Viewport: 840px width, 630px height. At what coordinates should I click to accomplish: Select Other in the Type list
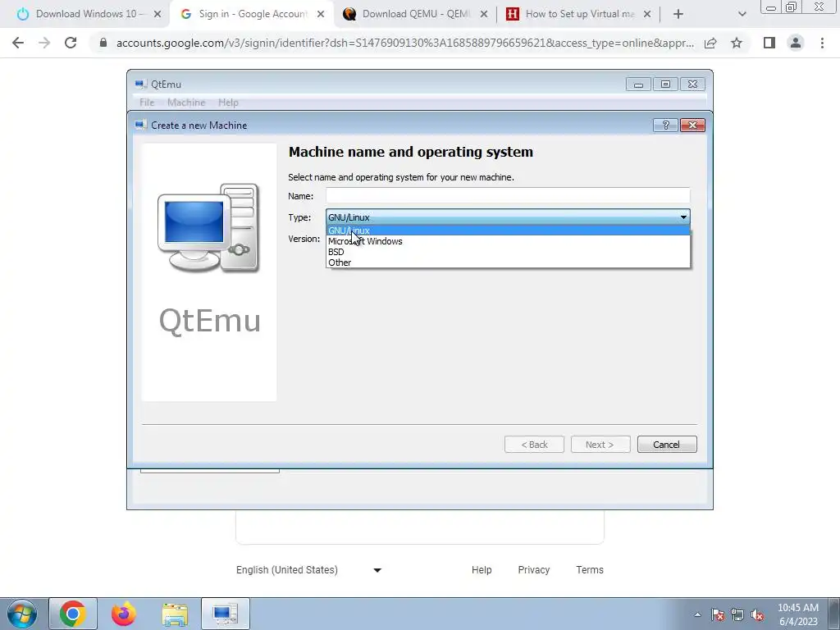tap(508, 262)
